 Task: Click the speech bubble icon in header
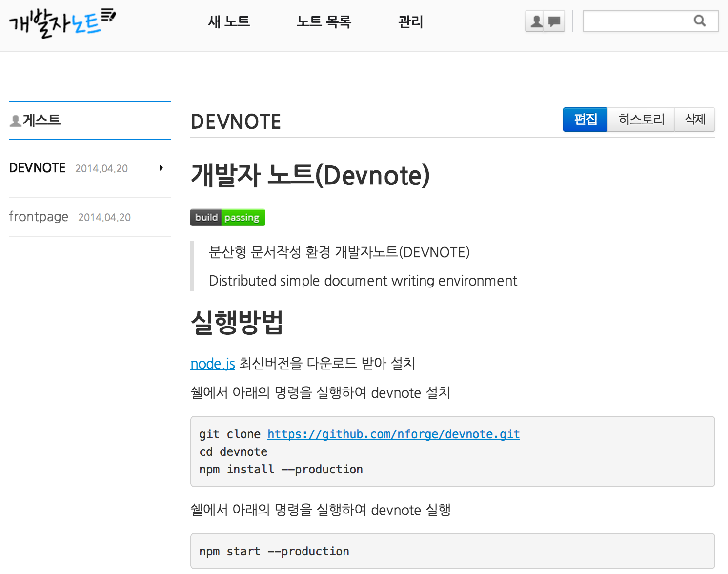(x=554, y=21)
